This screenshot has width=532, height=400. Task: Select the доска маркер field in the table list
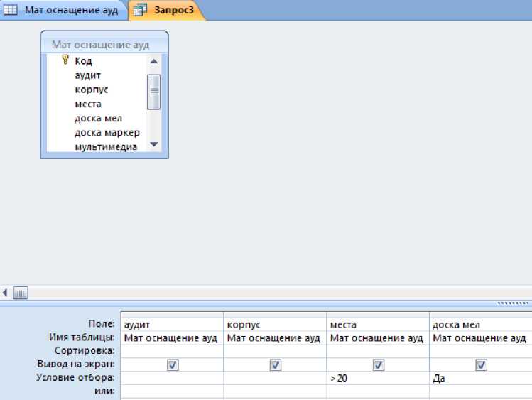pyautogui.click(x=107, y=133)
